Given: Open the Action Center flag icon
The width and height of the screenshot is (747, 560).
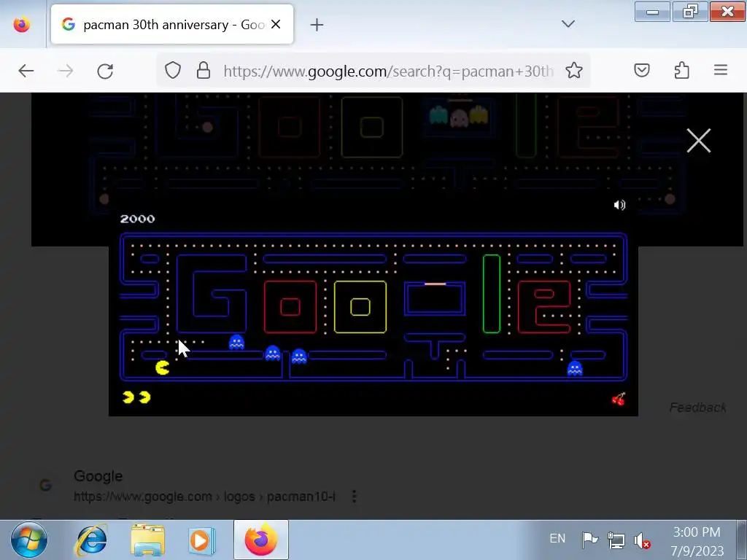Looking at the screenshot, I should point(589,540).
